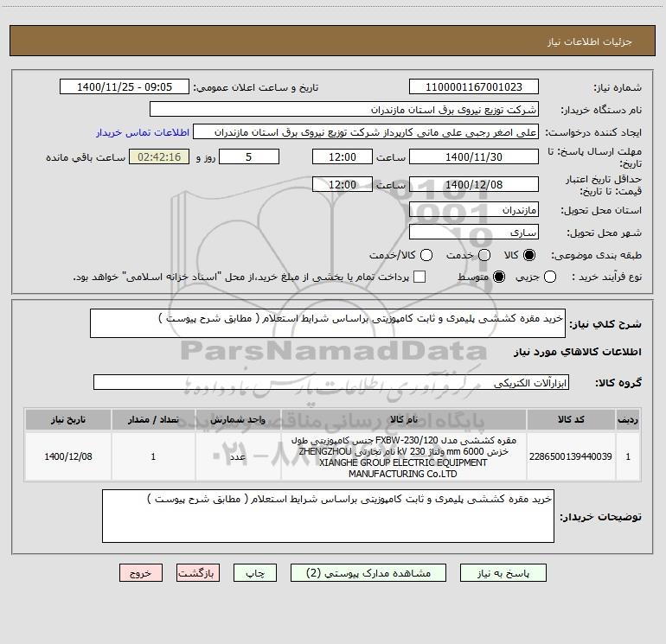Click the کد کالا column header

pos(571,419)
